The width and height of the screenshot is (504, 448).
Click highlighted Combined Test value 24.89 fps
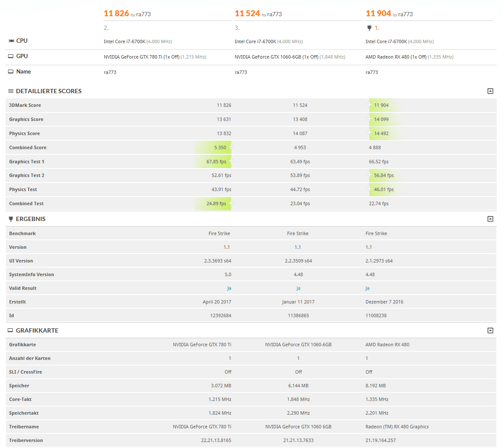pyautogui.click(x=216, y=203)
